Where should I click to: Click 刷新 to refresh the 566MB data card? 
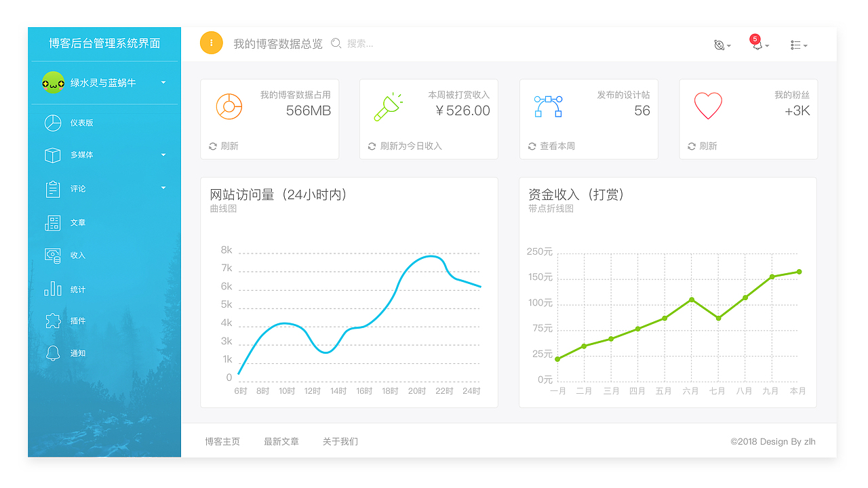tap(224, 146)
